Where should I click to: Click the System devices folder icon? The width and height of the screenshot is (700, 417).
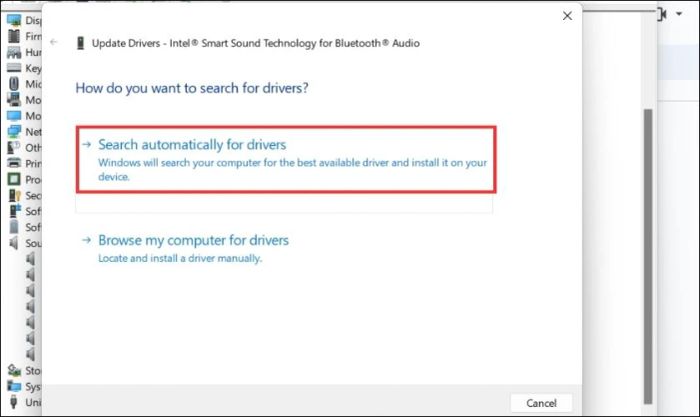(x=14, y=386)
